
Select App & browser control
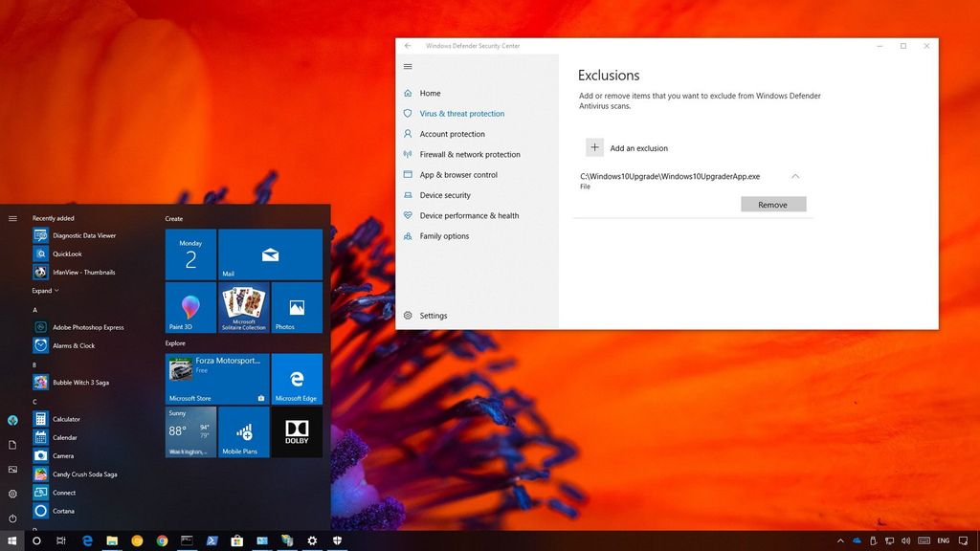pyautogui.click(x=458, y=174)
